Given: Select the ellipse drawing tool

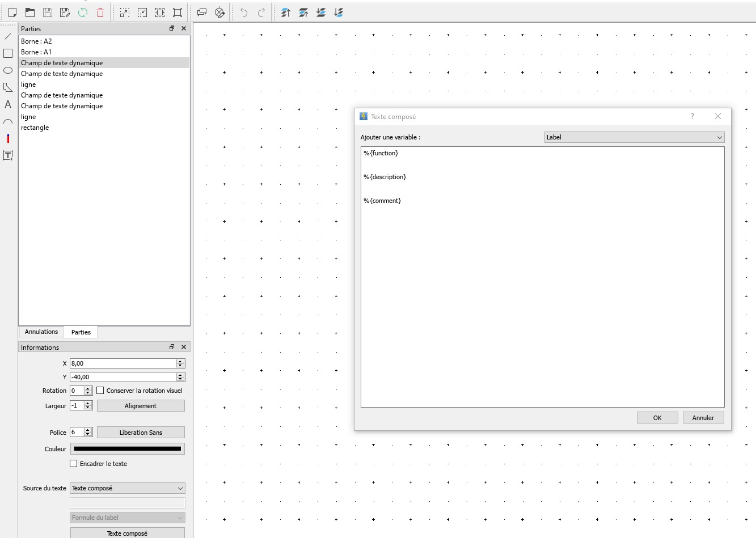Looking at the screenshot, I should pyautogui.click(x=8, y=70).
